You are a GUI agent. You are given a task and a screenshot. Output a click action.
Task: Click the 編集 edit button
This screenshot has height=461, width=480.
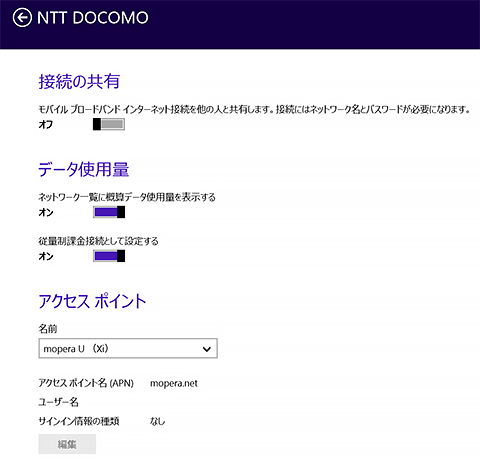click(67, 444)
